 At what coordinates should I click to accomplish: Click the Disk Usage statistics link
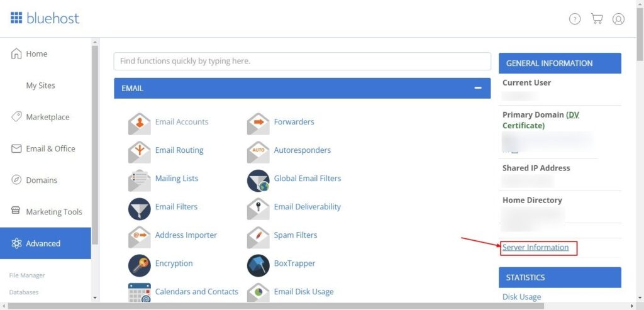click(x=521, y=297)
